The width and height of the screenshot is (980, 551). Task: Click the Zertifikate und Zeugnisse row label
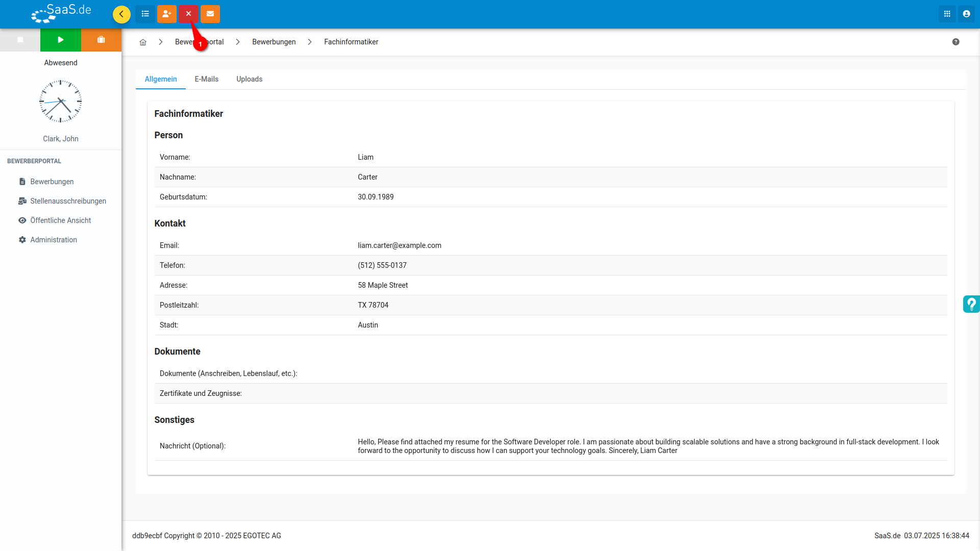coord(201,393)
